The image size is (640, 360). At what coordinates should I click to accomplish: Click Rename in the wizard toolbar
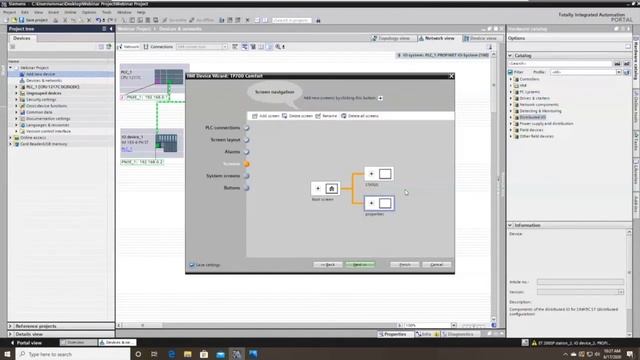tap(326, 116)
